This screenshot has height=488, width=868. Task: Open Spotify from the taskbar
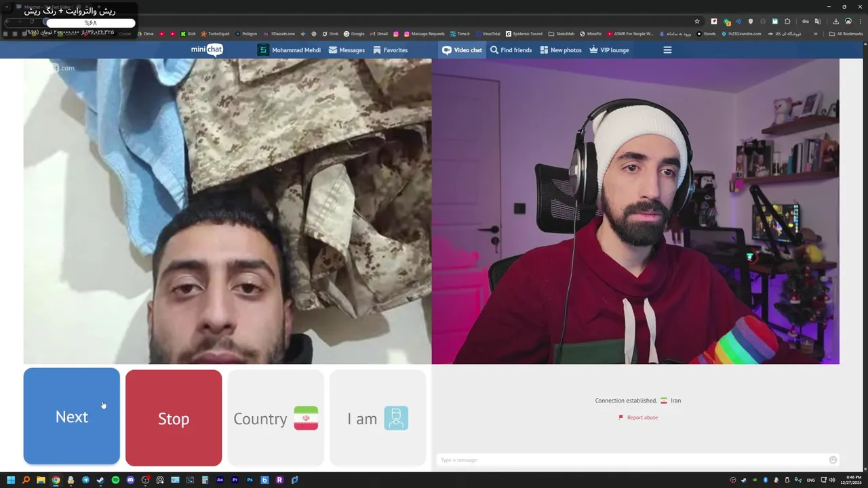tap(115, 480)
